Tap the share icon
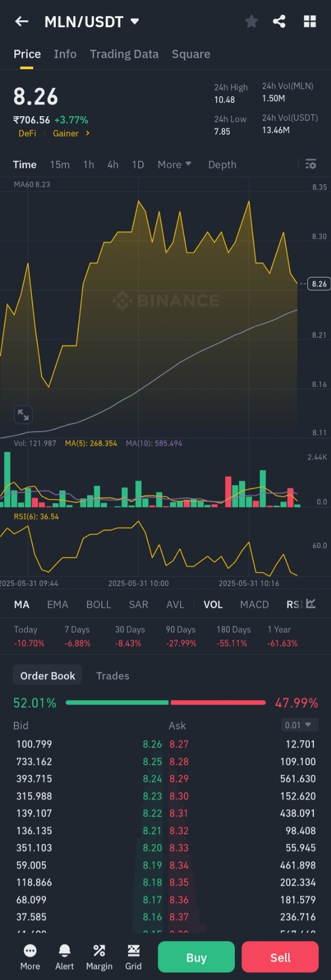331x980 pixels. pyautogui.click(x=279, y=21)
